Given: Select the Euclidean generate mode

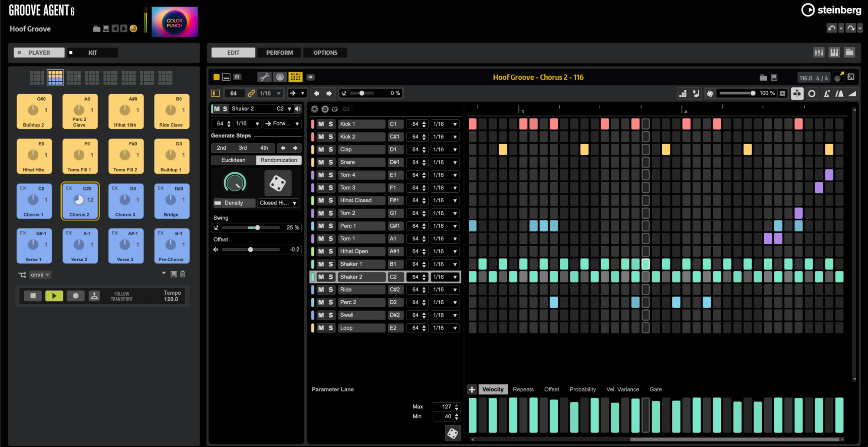Looking at the screenshot, I should [x=233, y=160].
